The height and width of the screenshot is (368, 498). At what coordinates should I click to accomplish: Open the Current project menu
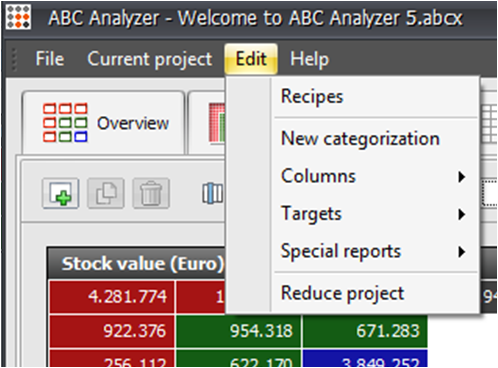[x=149, y=59]
